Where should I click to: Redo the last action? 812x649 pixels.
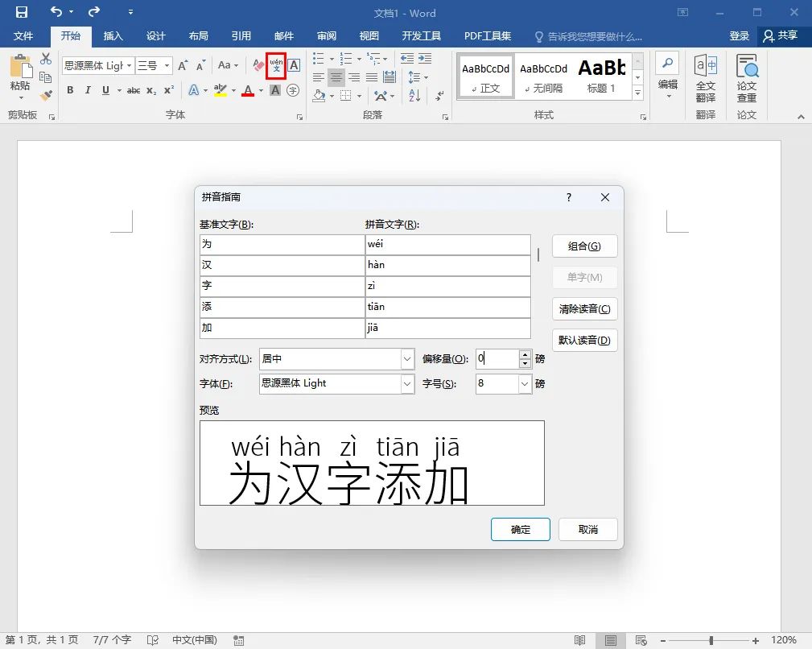point(93,12)
